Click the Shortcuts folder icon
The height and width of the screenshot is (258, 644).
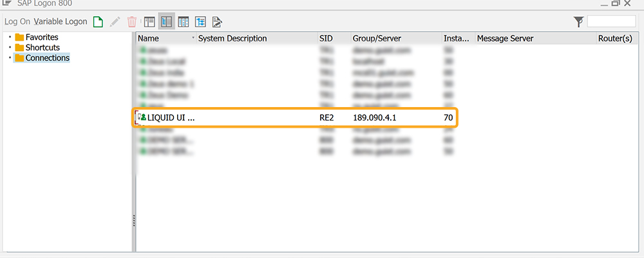(19, 47)
